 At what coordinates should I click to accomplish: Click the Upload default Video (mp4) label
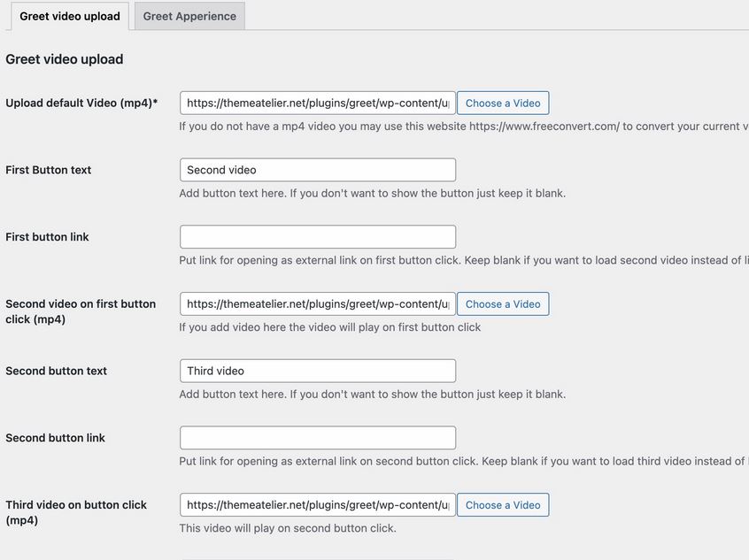[x=81, y=104]
